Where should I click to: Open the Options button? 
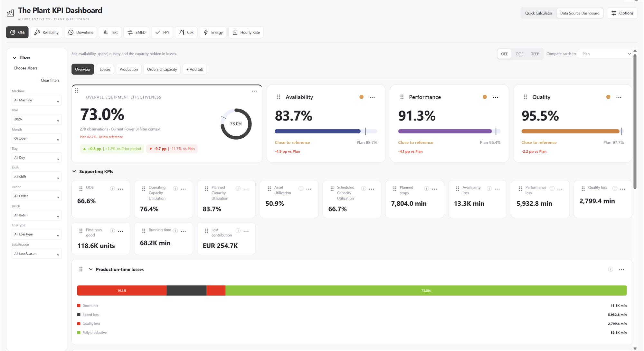click(622, 13)
